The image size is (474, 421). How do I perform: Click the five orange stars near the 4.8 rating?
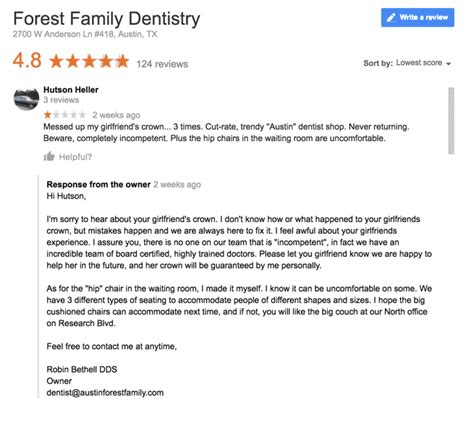[89, 61]
